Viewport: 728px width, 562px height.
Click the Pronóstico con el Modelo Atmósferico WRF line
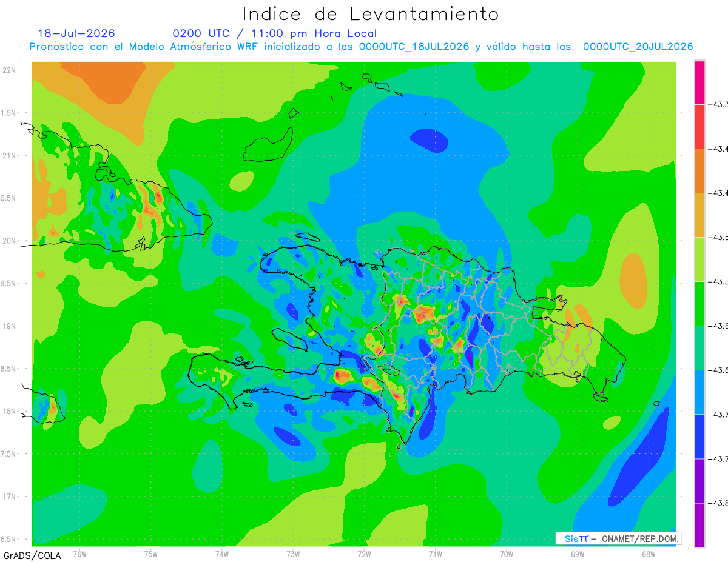click(361, 47)
